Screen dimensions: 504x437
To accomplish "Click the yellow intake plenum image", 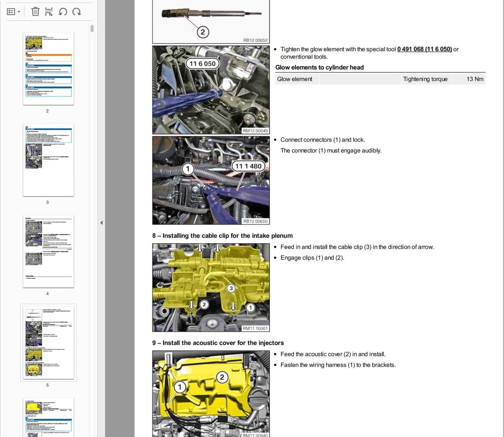I will 211,287.
